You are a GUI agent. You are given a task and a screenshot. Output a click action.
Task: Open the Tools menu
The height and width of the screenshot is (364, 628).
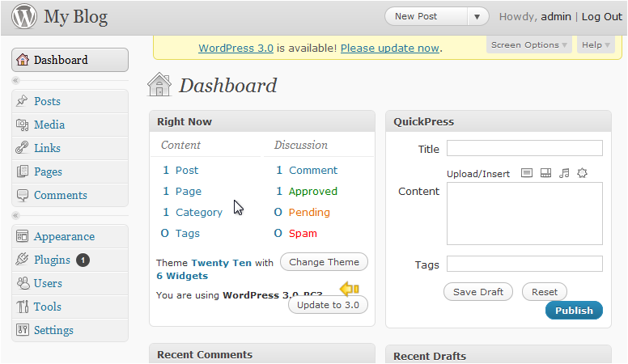tap(70, 307)
